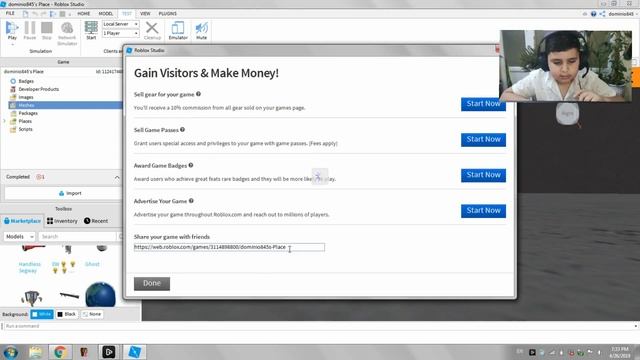Viewport: 640px width, 360px height.
Task: Start the local server clients
Action: pyautogui.click(x=91, y=31)
